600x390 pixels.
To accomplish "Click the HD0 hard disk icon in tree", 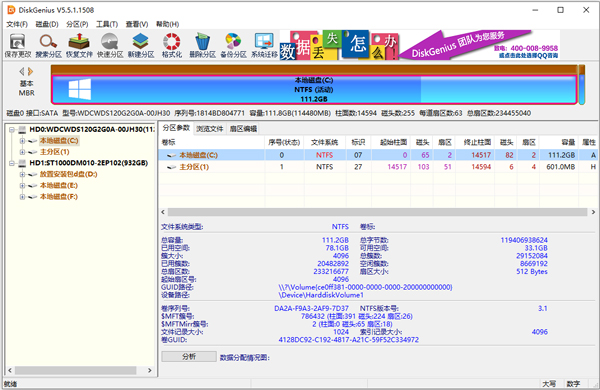I will click(x=23, y=130).
